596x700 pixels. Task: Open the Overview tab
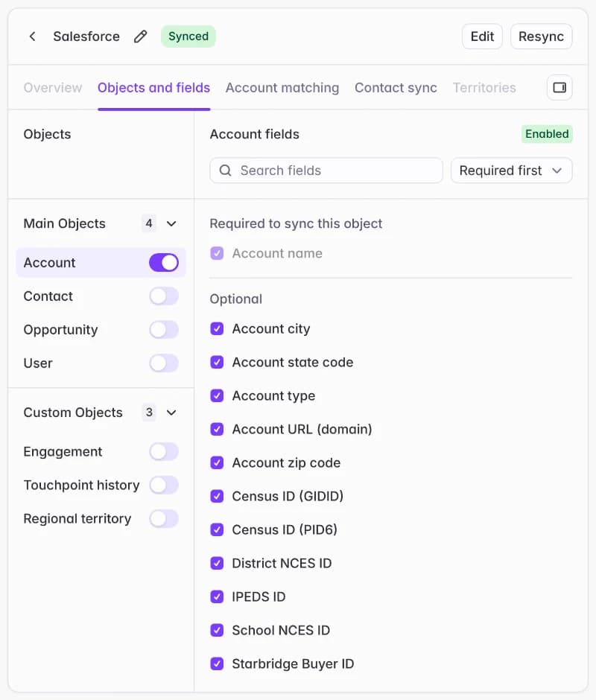(x=53, y=88)
